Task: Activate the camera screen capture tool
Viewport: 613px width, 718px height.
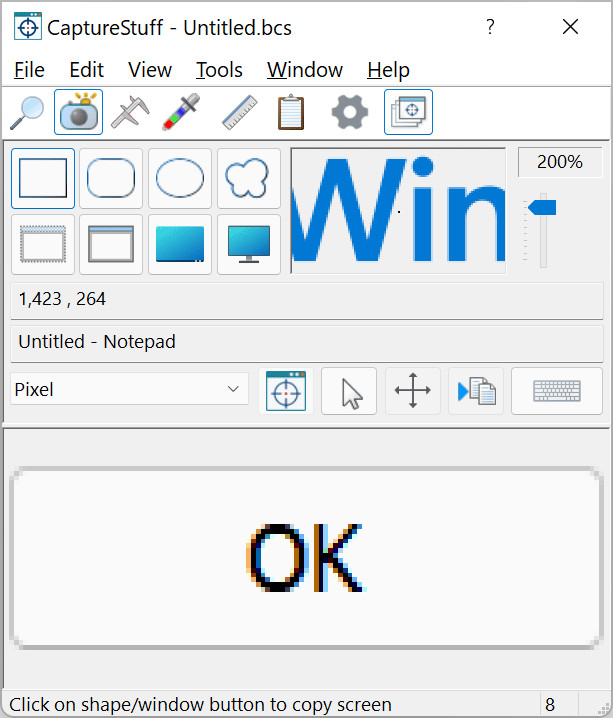Action: click(78, 112)
